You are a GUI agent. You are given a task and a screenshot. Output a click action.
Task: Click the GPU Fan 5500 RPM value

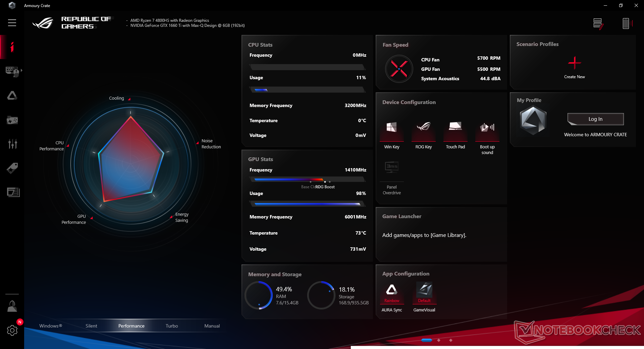(489, 69)
